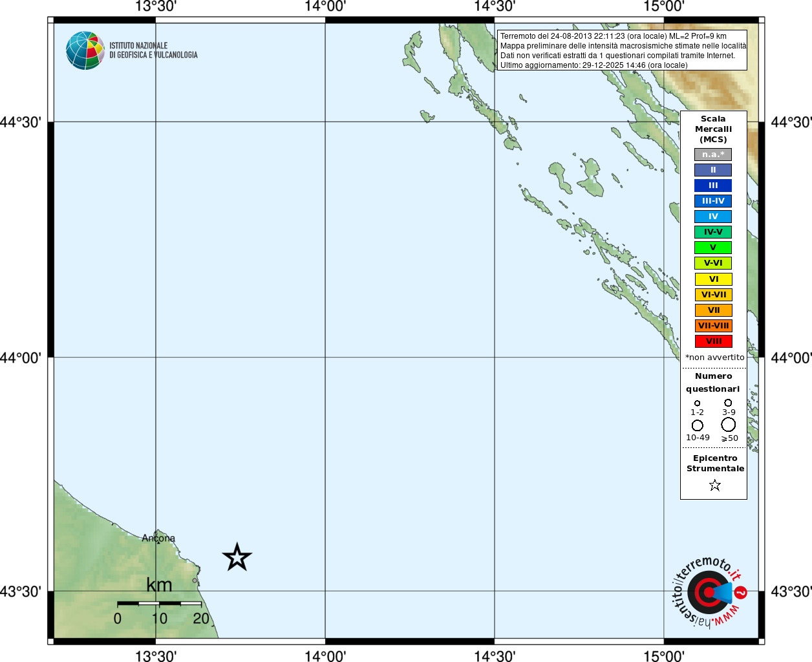Select the V bright green intensity swatch
Screen dimensions: 812x662
click(713, 248)
